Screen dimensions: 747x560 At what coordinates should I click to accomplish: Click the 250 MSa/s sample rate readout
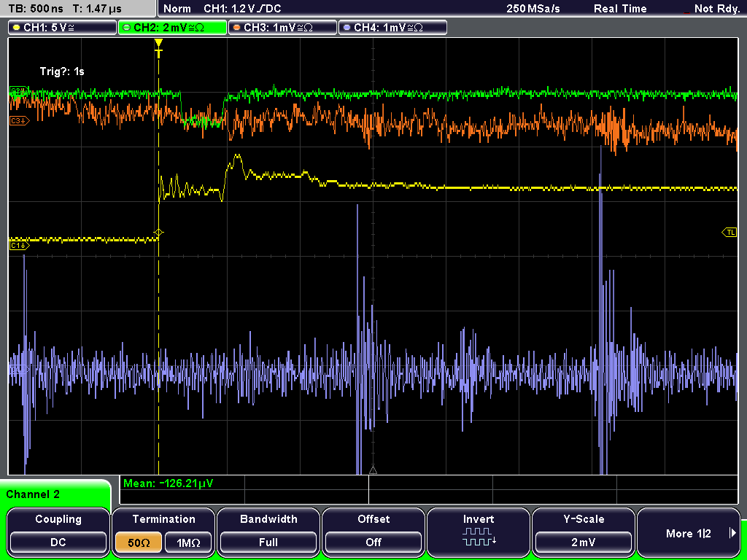click(x=533, y=9)
